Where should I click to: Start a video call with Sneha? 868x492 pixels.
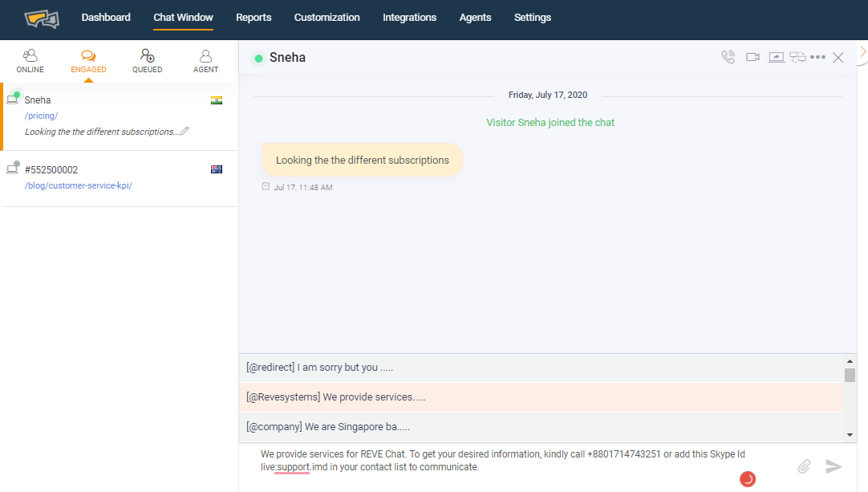click(752, 57)
